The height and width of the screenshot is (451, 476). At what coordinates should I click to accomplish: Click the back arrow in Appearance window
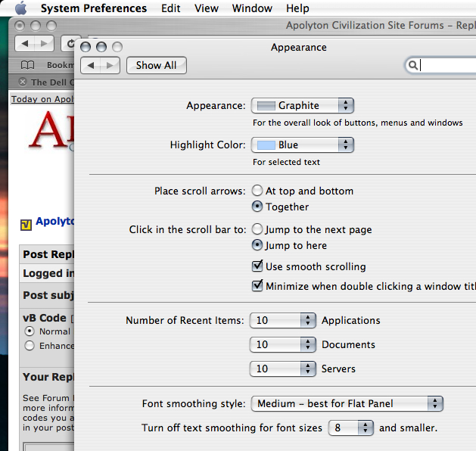coord(91,66)
